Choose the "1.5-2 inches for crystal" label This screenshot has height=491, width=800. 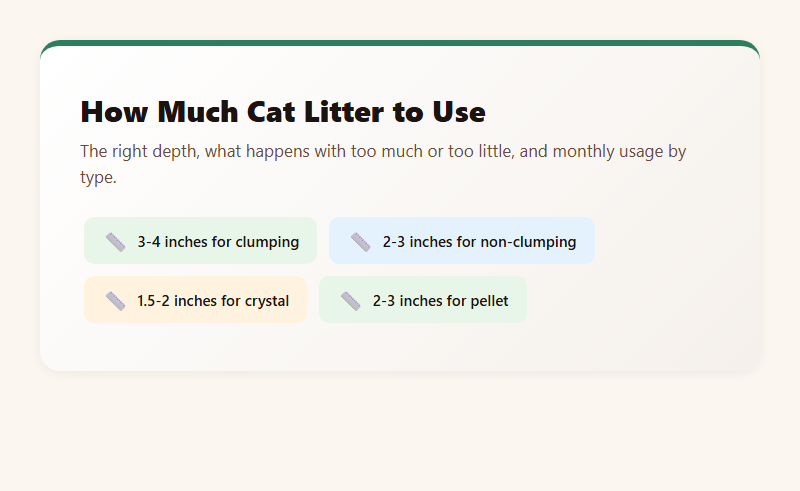pyautogui.click(x=213, y=301)
